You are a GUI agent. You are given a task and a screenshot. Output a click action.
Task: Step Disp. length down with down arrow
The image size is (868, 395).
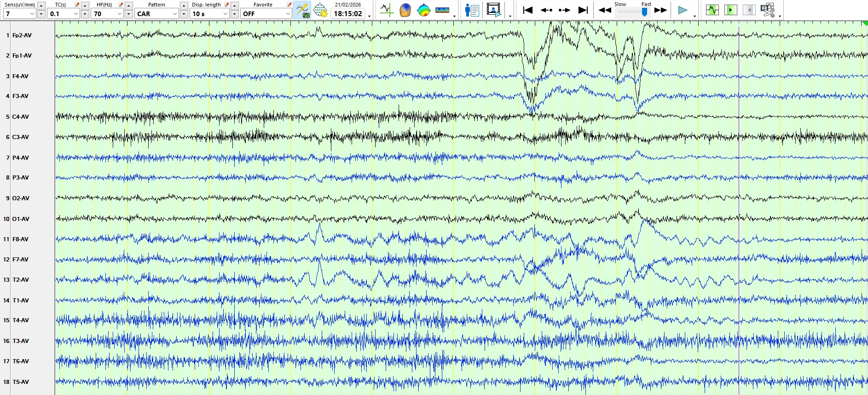(234, 14)
